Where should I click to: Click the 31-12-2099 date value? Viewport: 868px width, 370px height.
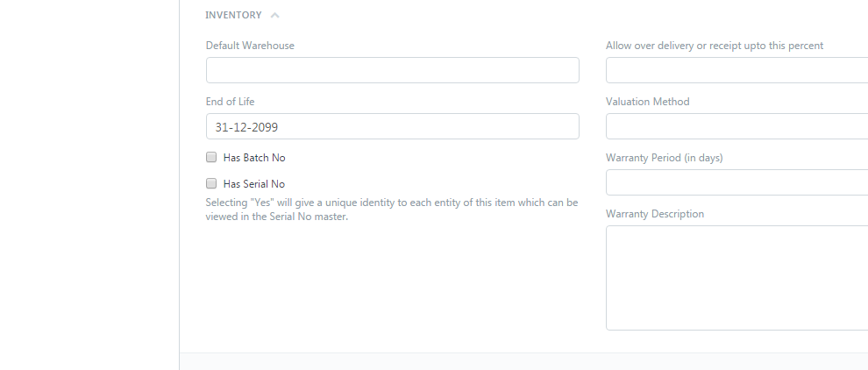click(x=246, y=127)
